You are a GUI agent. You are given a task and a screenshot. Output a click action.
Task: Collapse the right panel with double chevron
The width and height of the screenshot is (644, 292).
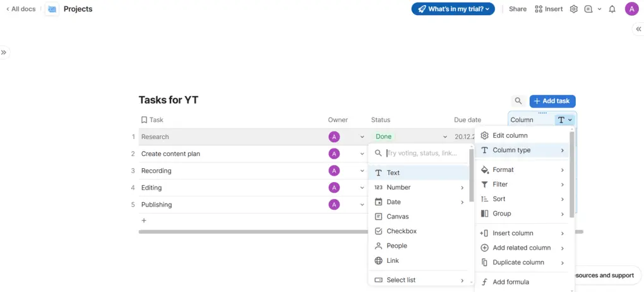638,29
